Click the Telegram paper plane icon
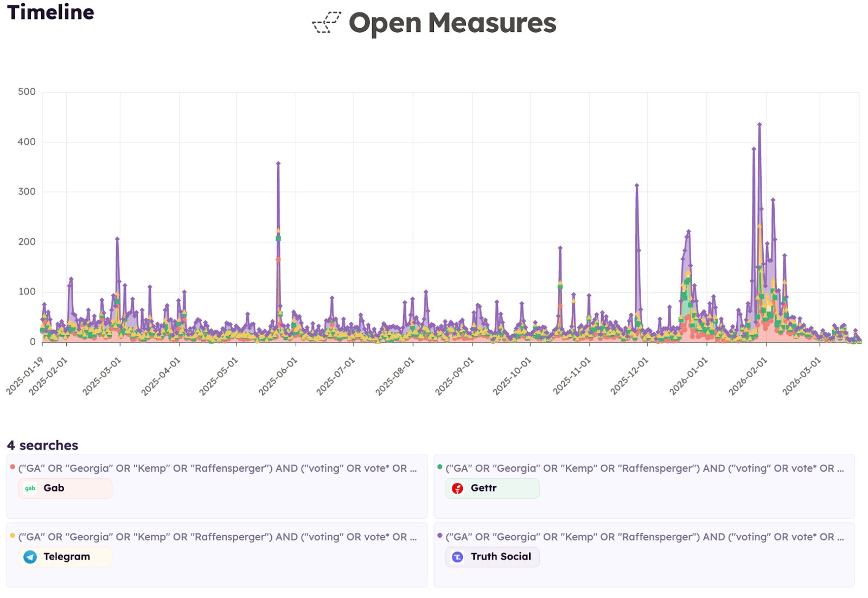868x598 pixels. 31,557
